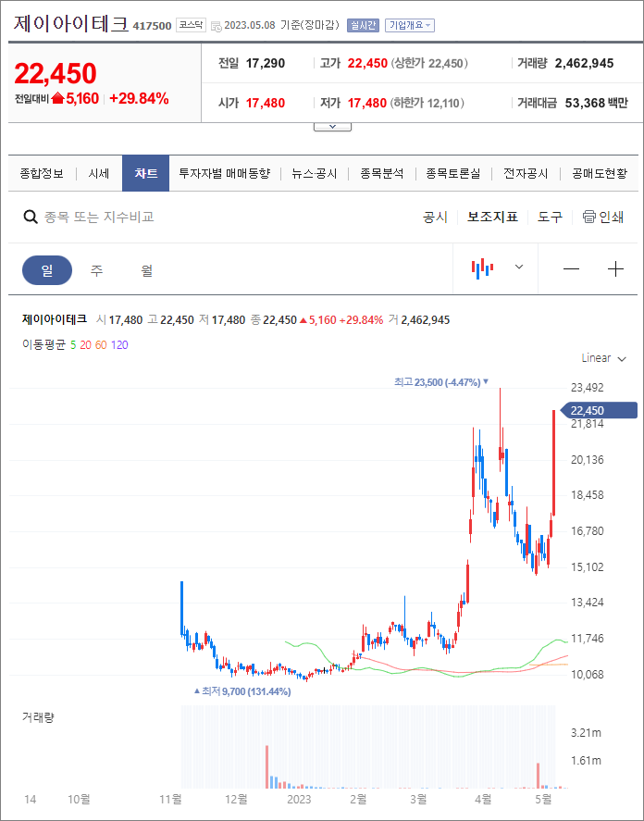Zoom in the chart with plus button
644x821 pixels.
615,269
